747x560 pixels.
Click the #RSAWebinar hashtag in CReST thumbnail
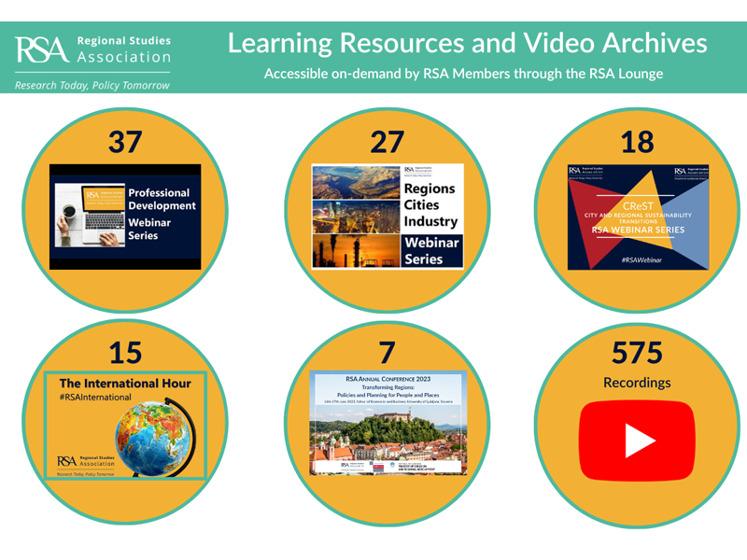point(641,260)
